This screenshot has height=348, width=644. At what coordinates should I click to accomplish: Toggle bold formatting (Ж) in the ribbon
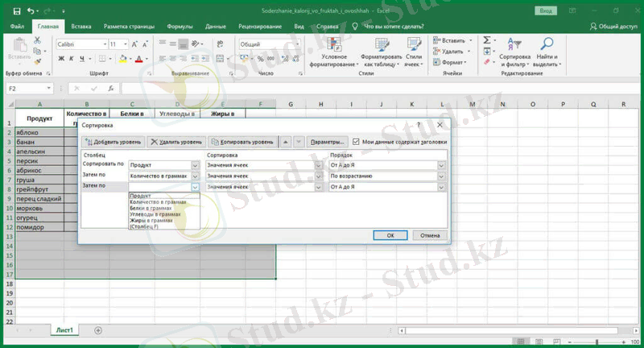point(60,59)
